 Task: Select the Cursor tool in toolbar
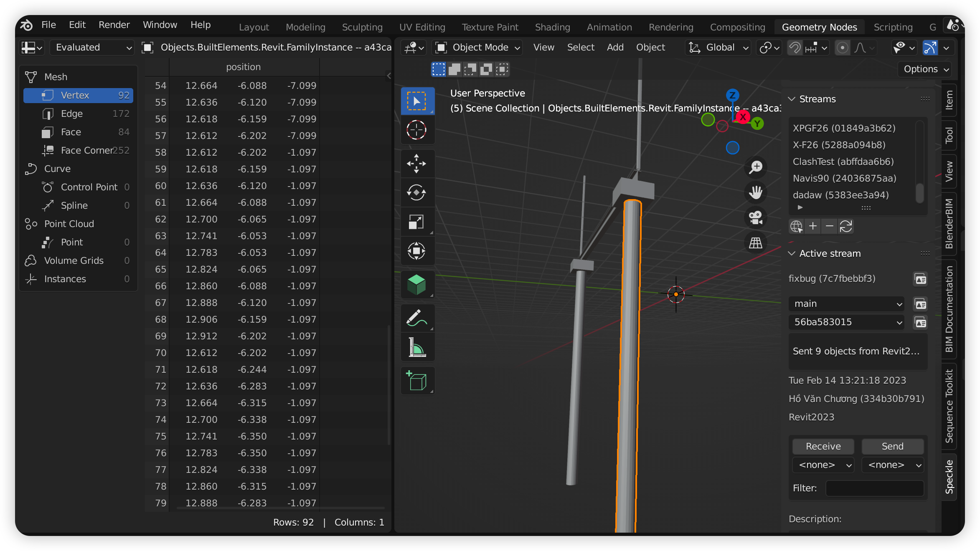pos(416,130)
